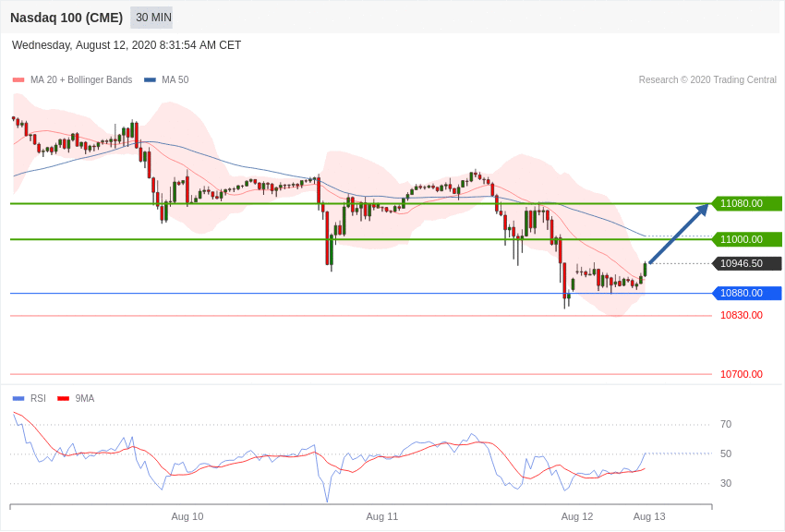Image resolution: width=785 pixels, height=532 pixels.
Task: Click the Nasdaq 100 (CME) chart title
Action: point(66,18)
